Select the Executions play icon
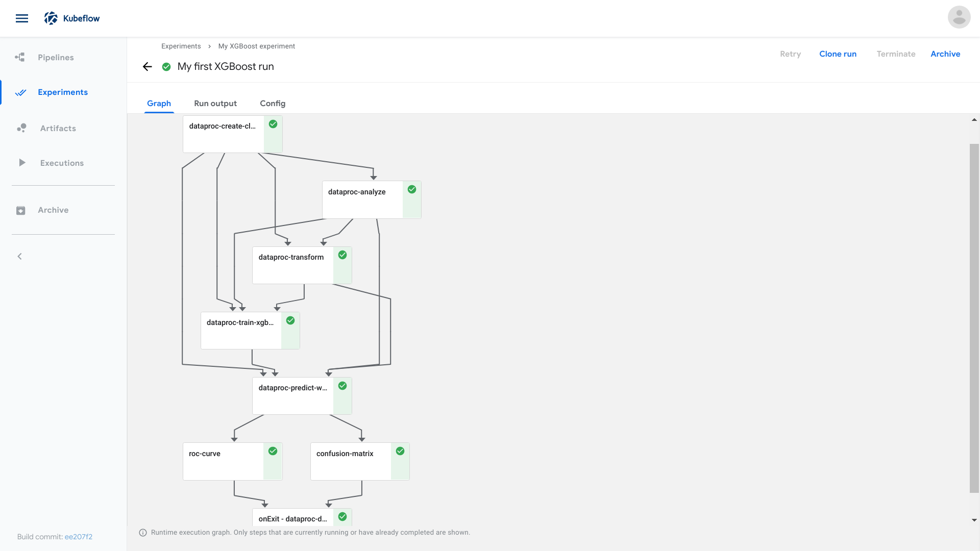 (21, 163)
